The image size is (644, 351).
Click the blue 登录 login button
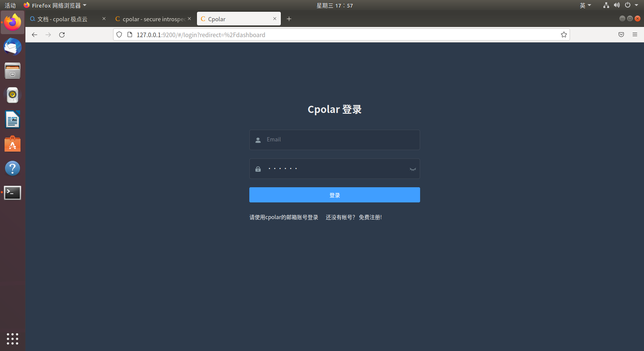pos(335,195)
